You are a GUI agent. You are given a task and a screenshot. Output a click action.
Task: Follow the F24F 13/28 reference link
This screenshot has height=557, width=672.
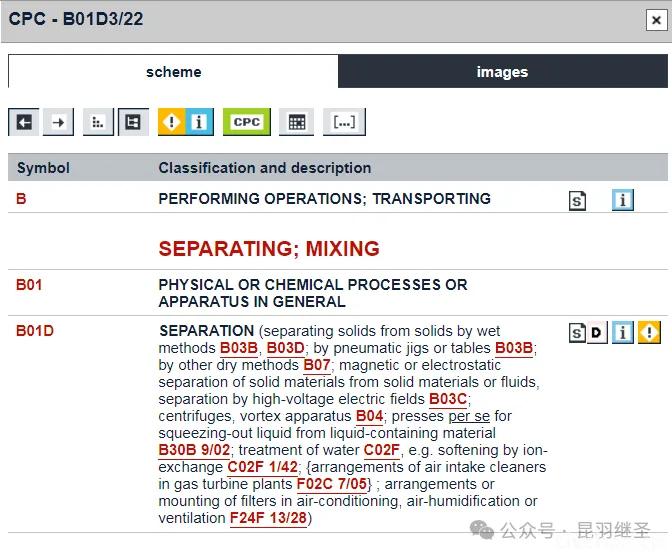pyautogui.click(x=268, y=518)
